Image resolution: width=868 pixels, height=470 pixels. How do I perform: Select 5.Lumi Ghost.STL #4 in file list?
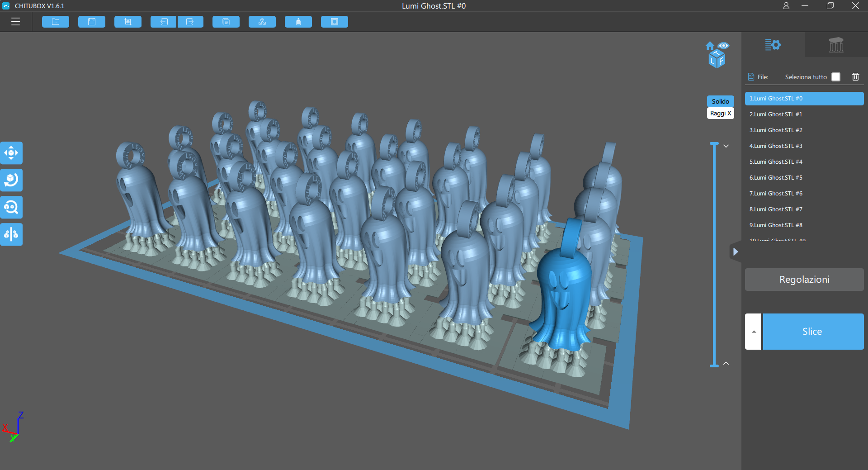coord(804,162)
